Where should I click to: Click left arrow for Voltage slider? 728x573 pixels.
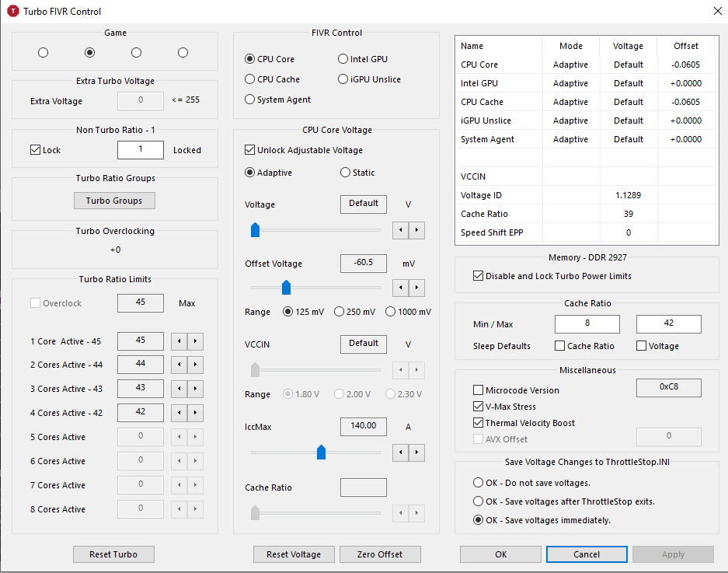[401, 229]
